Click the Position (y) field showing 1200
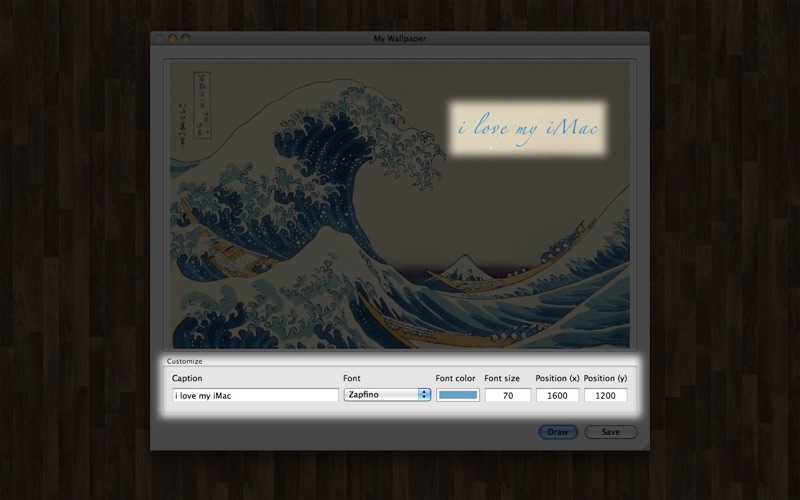Screen dimensions: 800x500 click(x=606, y=395)
